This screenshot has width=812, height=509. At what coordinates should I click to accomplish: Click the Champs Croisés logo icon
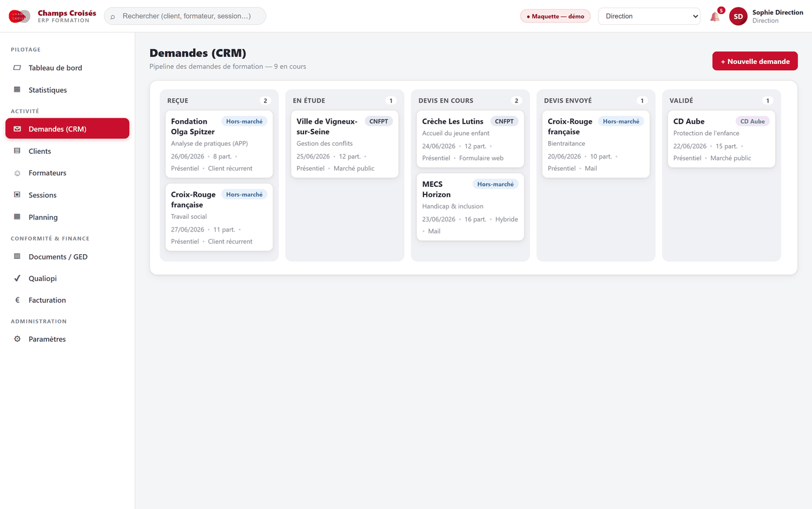pos(20,16)
